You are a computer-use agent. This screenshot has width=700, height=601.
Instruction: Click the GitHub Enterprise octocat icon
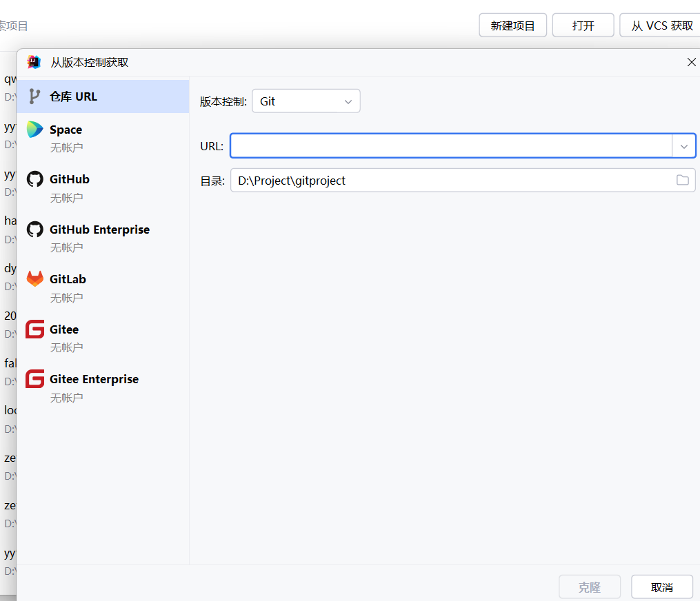[34, 230]
